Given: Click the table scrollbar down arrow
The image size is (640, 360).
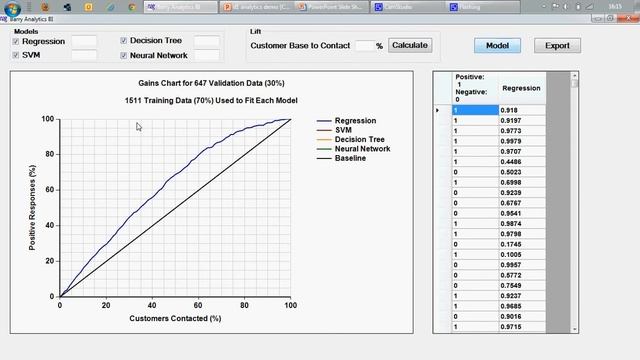Looking at the screenshot, I should (575, 329).
